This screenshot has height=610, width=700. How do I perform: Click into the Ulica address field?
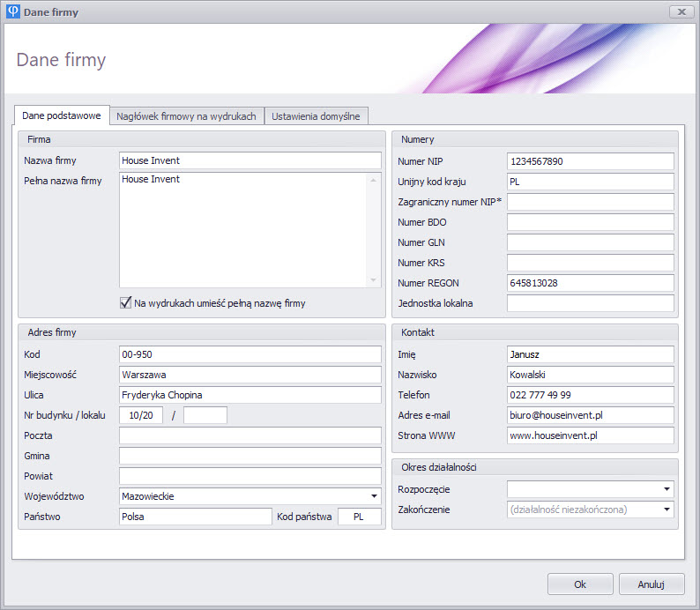pyautogui.click(x=249, y=395)
